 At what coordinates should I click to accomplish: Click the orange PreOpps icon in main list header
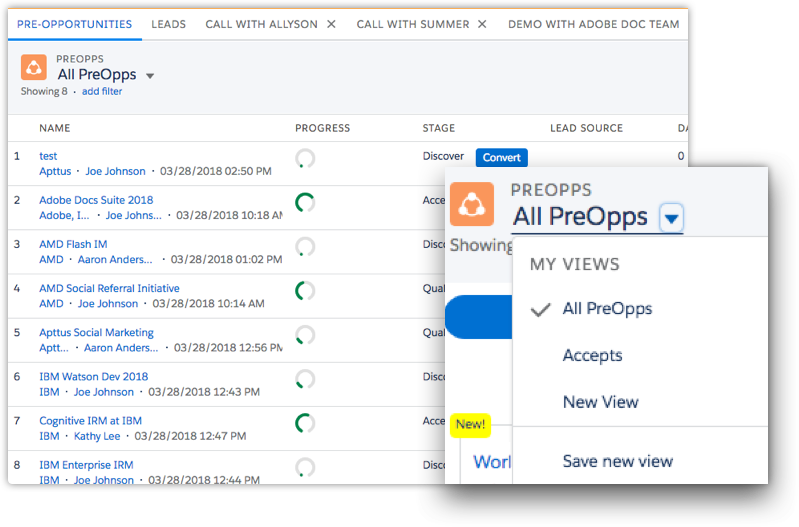[x=34, y=67]
